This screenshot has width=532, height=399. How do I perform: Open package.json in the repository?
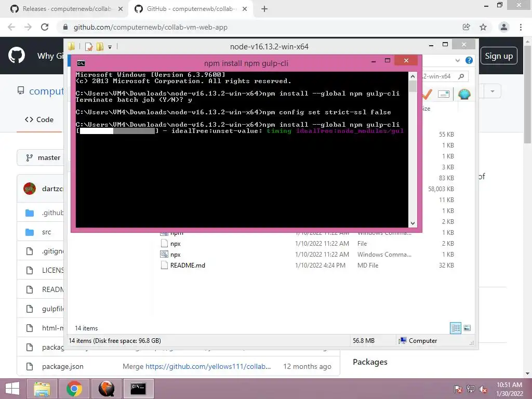(63, 366)
